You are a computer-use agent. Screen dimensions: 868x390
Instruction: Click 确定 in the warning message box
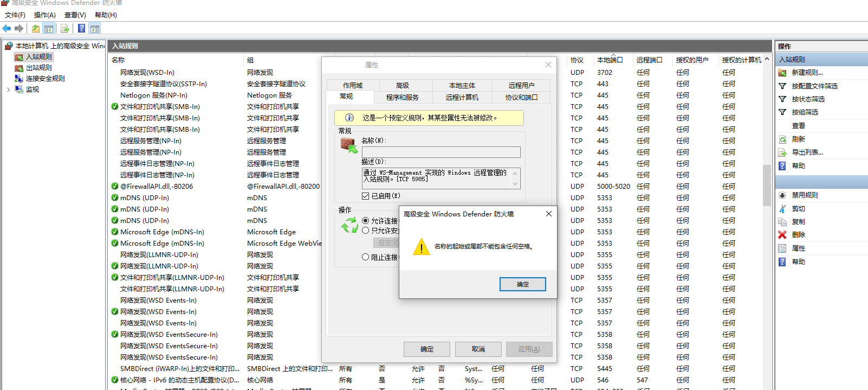pyautogui.click(x=523, y=284)
